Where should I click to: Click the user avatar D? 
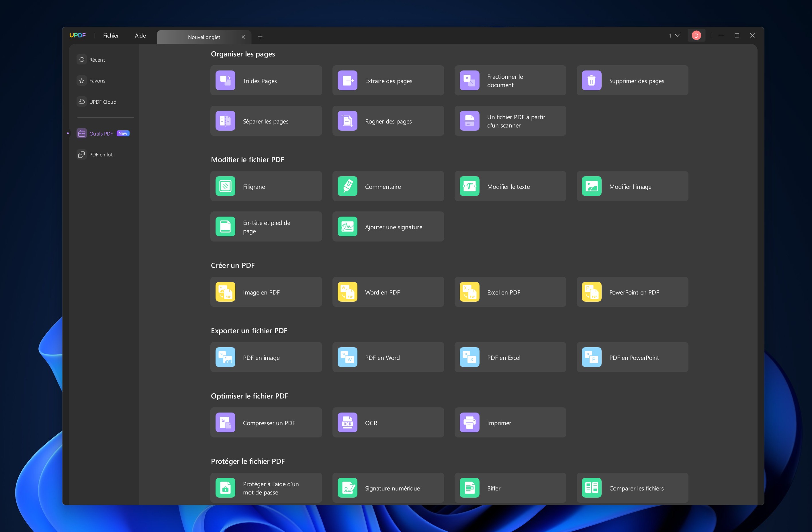point(696,36)
